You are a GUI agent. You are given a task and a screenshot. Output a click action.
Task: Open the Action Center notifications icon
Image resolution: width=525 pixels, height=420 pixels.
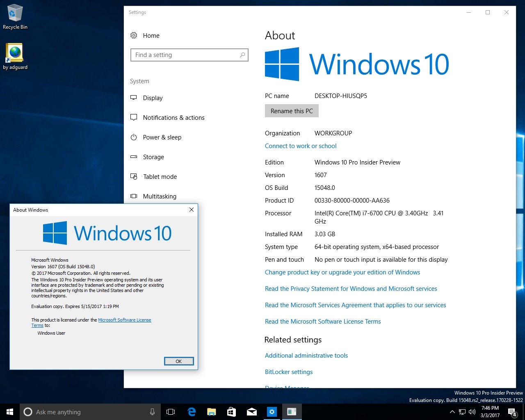tap(512, 412)
